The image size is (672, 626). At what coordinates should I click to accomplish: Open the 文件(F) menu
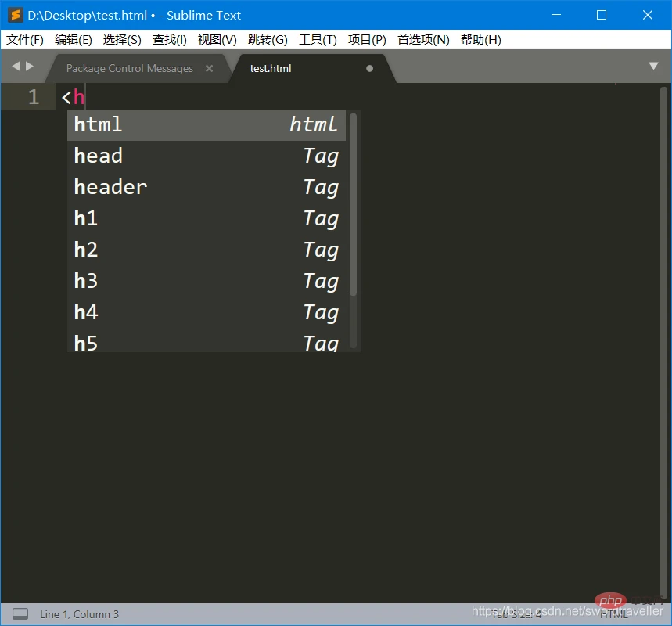click(x=25, y=40)
